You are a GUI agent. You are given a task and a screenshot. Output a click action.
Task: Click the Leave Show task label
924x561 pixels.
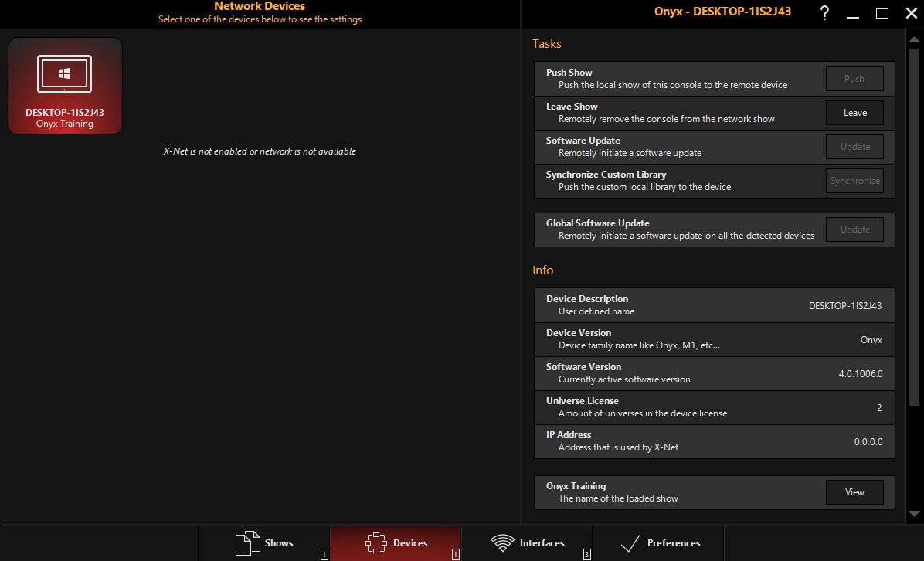[572, 107]
